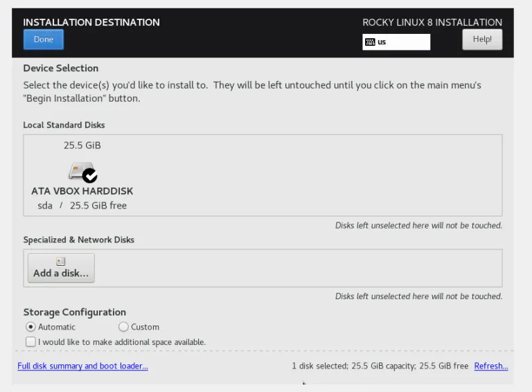The image size is (532, 392).
Task: Click the ROCKY LINUX 8 INSTALLATION title
Action: click(432, 22)
